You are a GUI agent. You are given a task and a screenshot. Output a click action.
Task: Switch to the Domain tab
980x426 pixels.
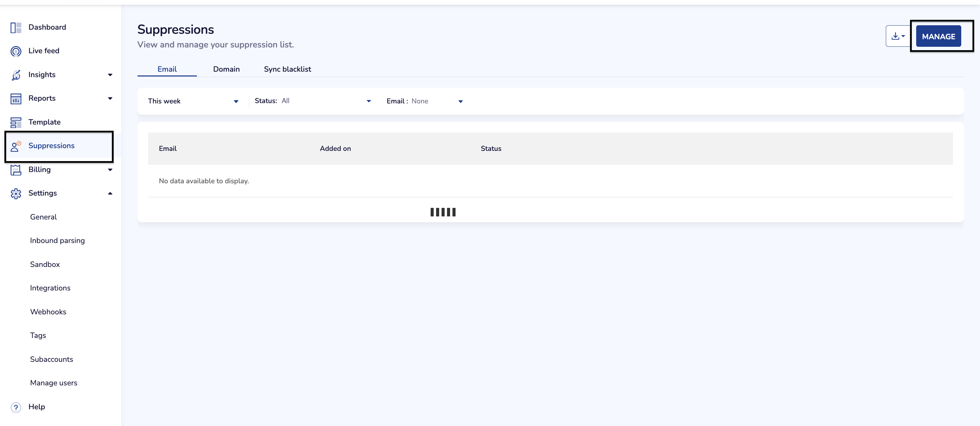coord(226,69)
